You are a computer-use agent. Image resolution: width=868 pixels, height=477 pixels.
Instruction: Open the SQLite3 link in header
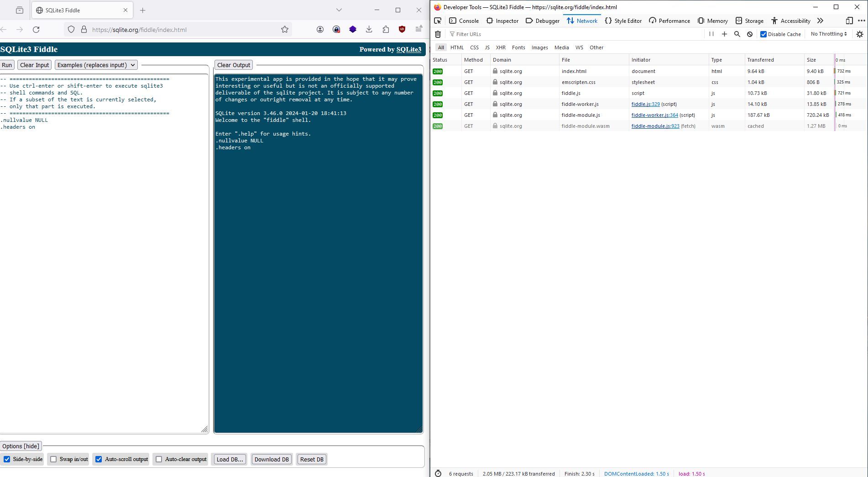point(409,49)
